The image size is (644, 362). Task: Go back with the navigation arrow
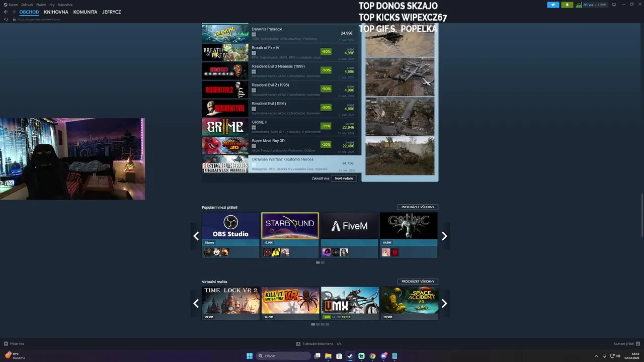point(6,12)
